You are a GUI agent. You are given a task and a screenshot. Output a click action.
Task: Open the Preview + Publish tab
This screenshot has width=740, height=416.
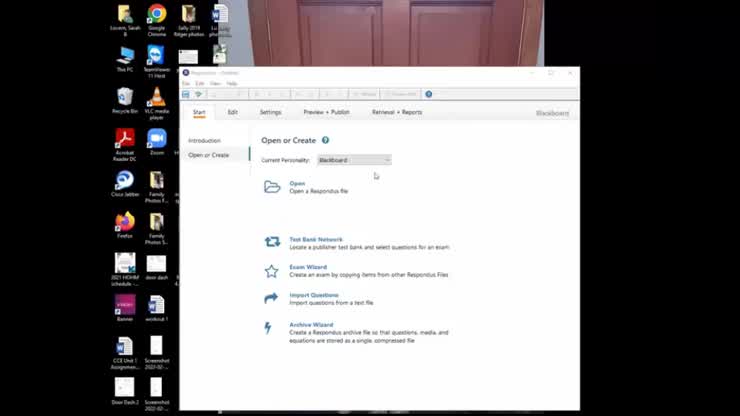pyautogui.click(x=327, y=112)
